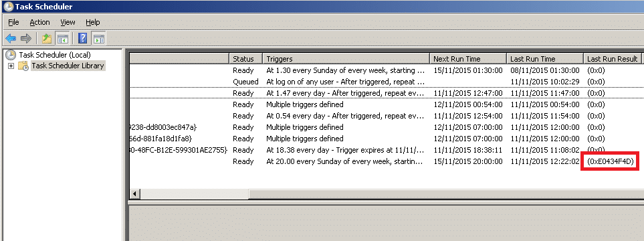Viewport: 644px width, 241px height.
Task: Click trigger 'At 1.30 every Sunday' cell
Action: (x=346, y=71)
